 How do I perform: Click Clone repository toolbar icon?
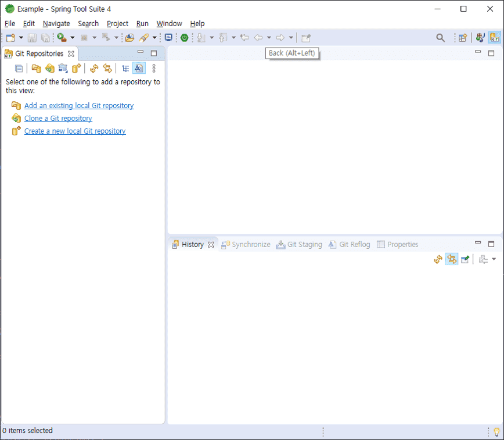click(50, 69)
